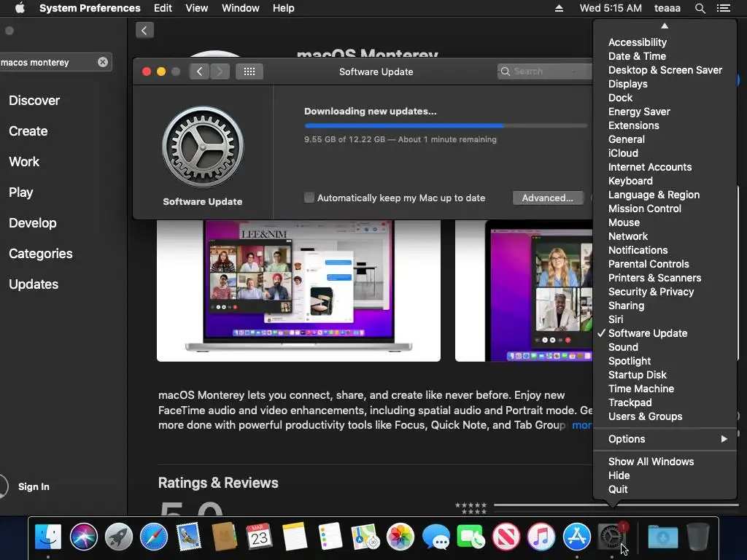
Task: Open Contacts book icon in Dock
Action: pyautogui.click(x=225, y=537)
